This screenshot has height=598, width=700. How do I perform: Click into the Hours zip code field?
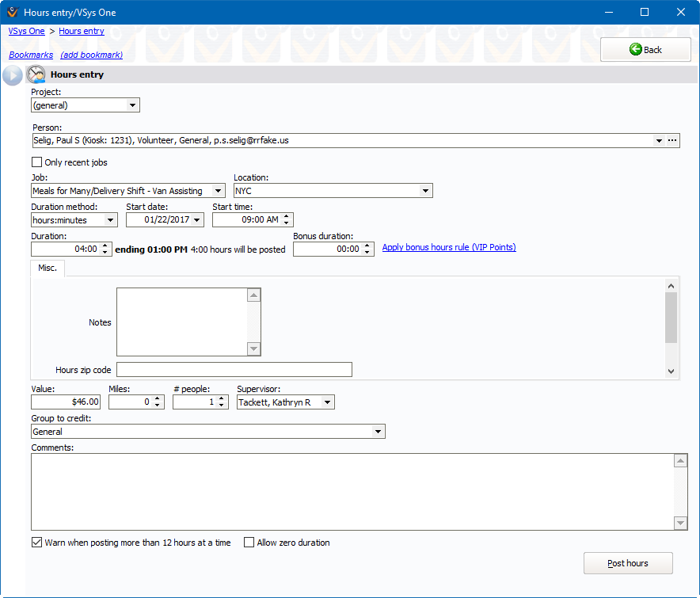pyautogui.click(x=234, y=370)
